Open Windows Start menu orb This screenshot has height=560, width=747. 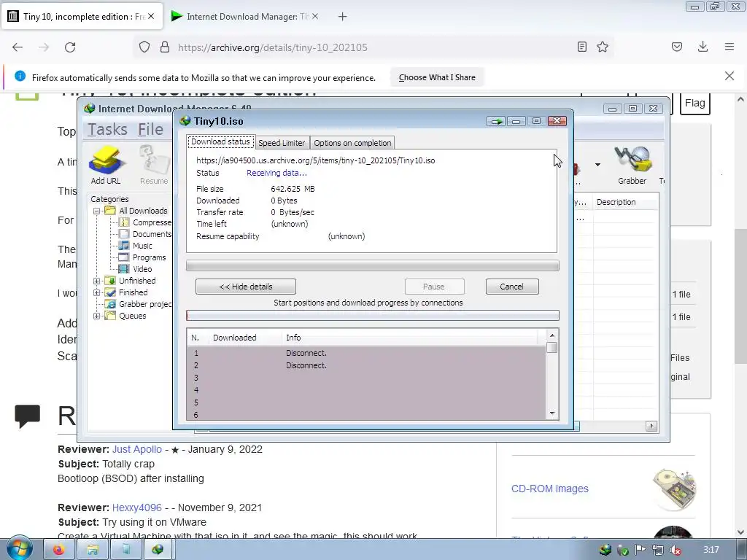pos(18,548)
